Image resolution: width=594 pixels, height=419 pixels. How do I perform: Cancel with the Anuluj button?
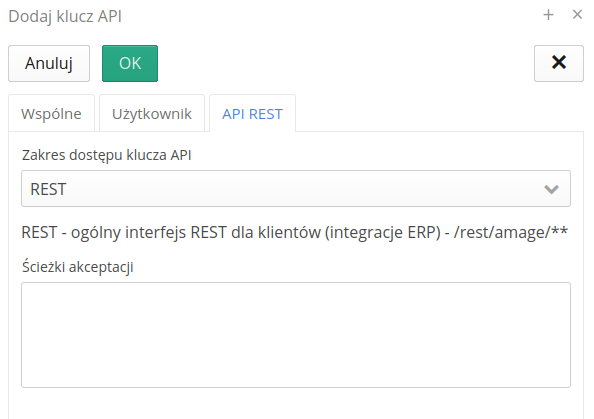point(49,63)
